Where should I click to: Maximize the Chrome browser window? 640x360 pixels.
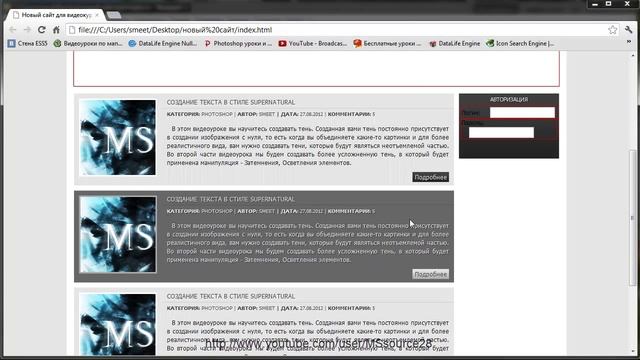(x=609, y=4)
